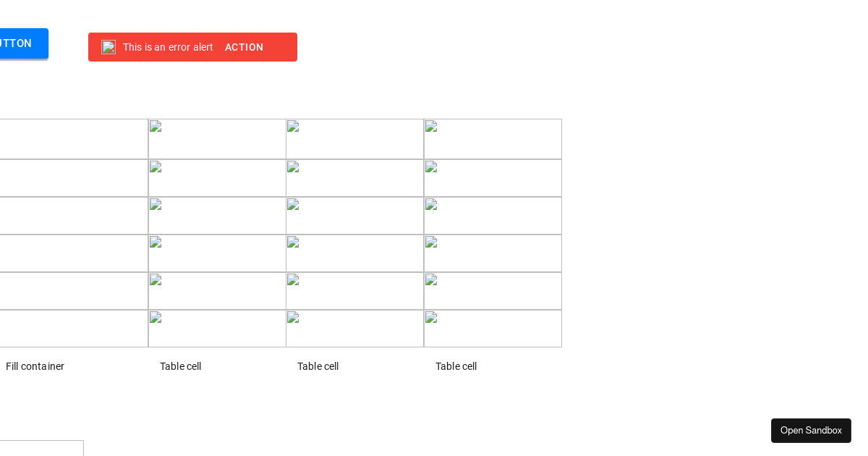Click the 'Fill container' label

[x=35, y=366]
